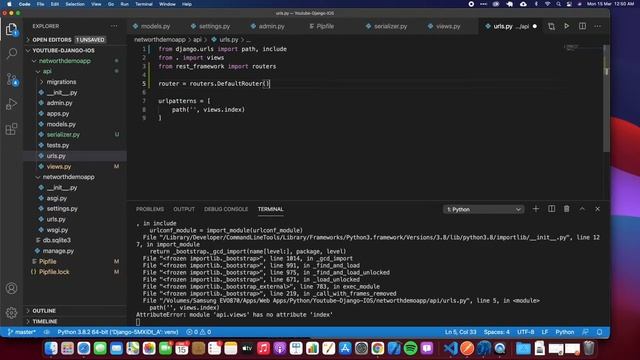Open the Output panel tab
Viewport: 640px width, 360px height.
[184, 209]
